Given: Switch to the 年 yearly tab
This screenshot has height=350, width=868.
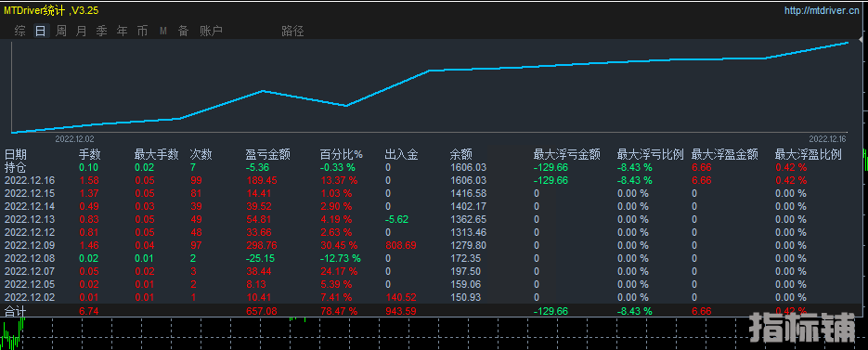Looking at the screenshot, I should pyautogui.click(x=123, y=31).
